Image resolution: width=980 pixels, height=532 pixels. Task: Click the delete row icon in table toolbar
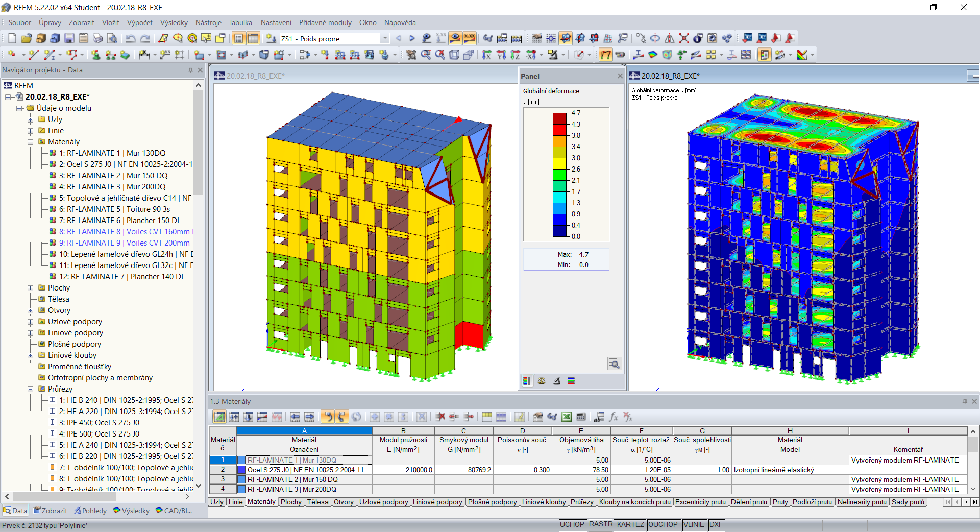click(x=440, y=417)
